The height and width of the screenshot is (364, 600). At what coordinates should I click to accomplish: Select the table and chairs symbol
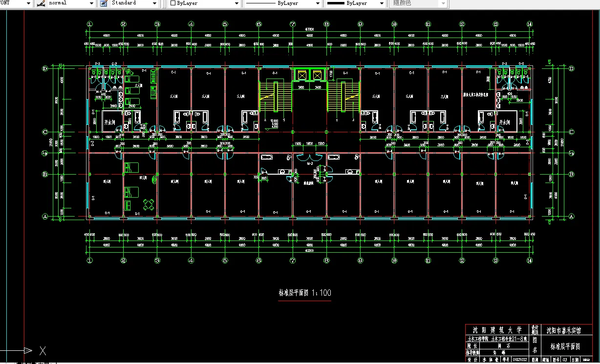(149, 203)
